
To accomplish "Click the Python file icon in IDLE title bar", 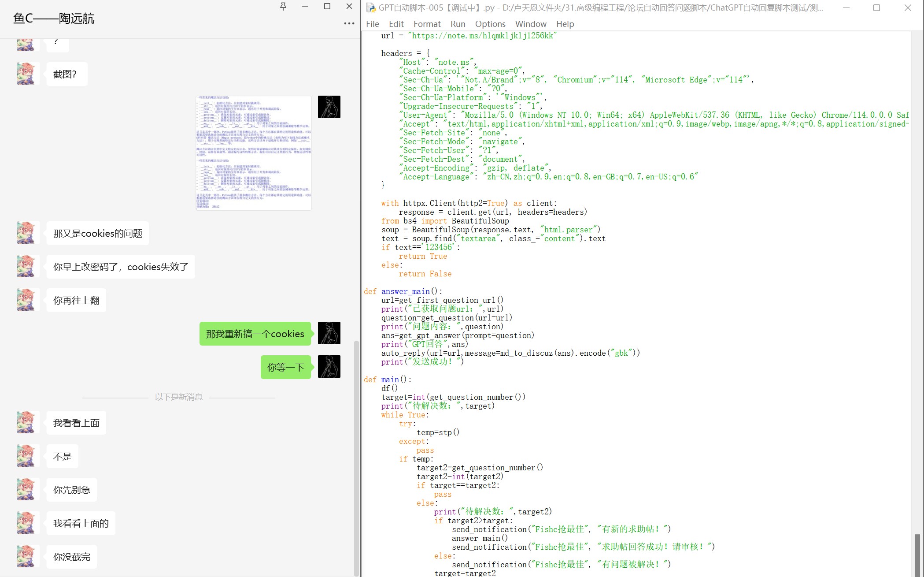I will click(x=371, y=7).
